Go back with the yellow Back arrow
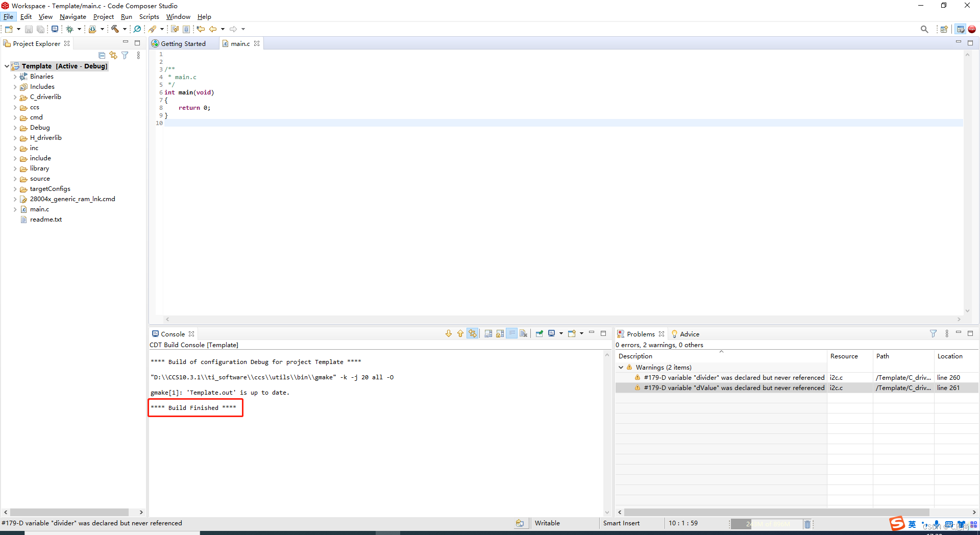Screen dimensions: 980x535 pyautogui.click(x=213, y=29)
